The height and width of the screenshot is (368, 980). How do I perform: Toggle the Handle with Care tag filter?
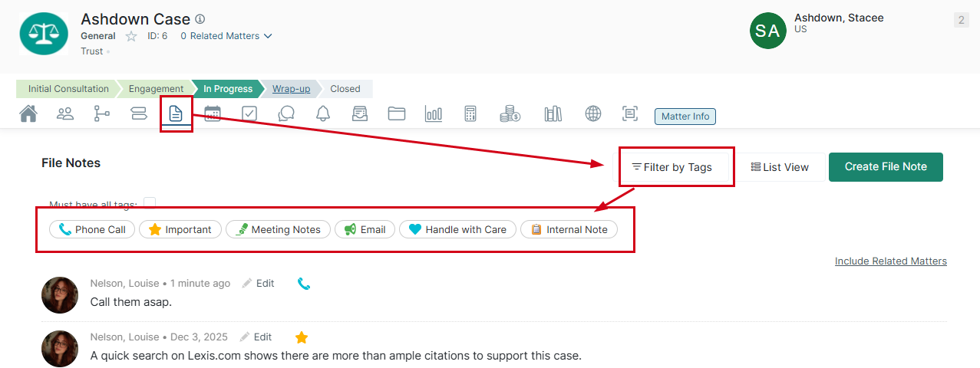coord(458,229)
